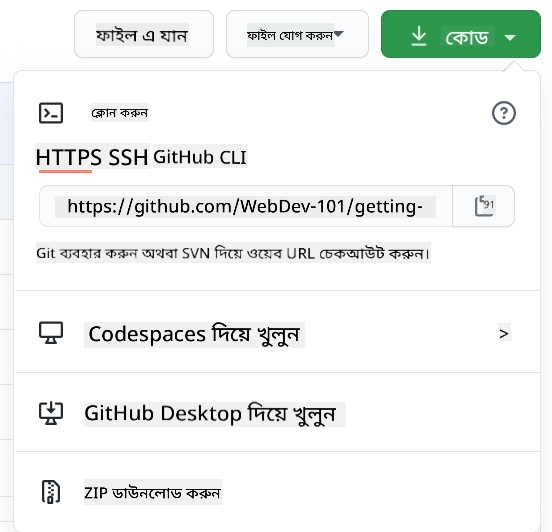Click the terminal clone icon

tap(51, 113)
